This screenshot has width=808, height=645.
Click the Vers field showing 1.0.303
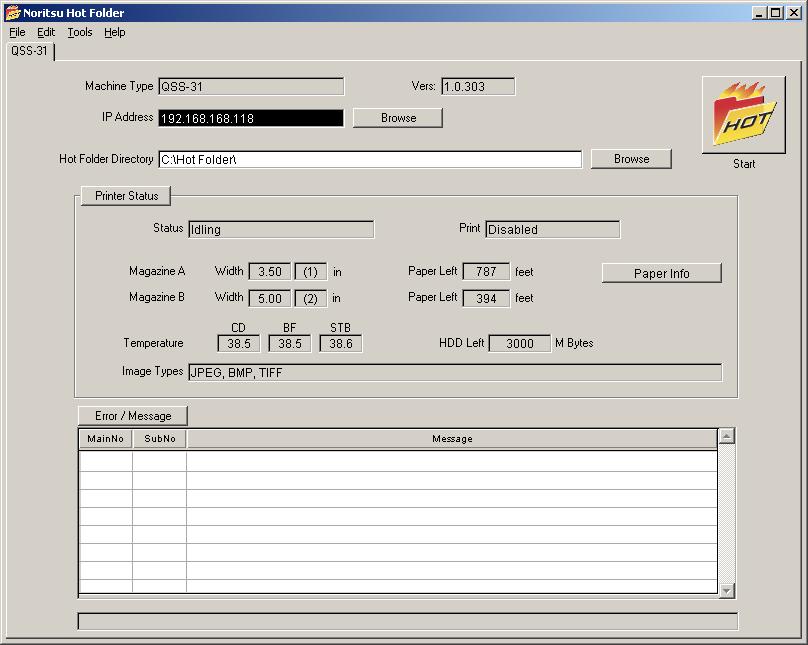point(478,87)
